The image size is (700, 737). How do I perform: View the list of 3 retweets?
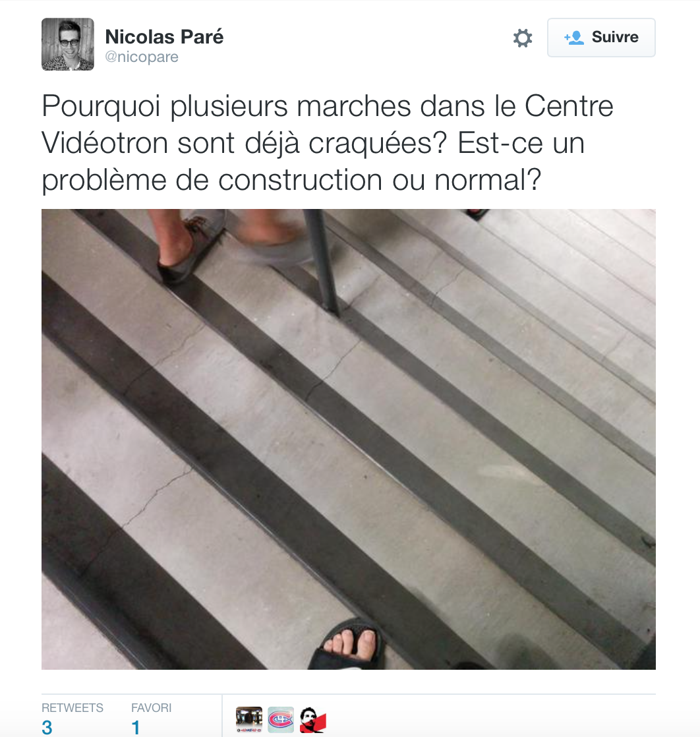[x=47, y=727]
